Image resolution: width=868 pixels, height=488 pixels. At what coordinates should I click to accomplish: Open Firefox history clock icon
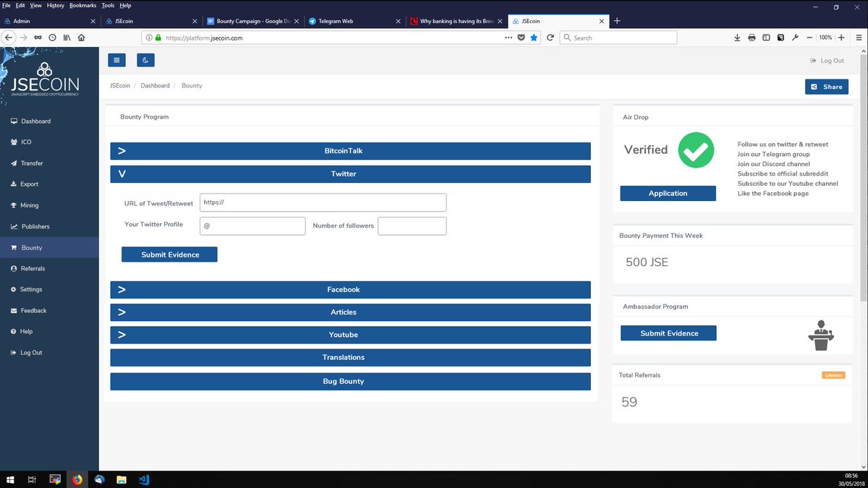tap(52, 38)
